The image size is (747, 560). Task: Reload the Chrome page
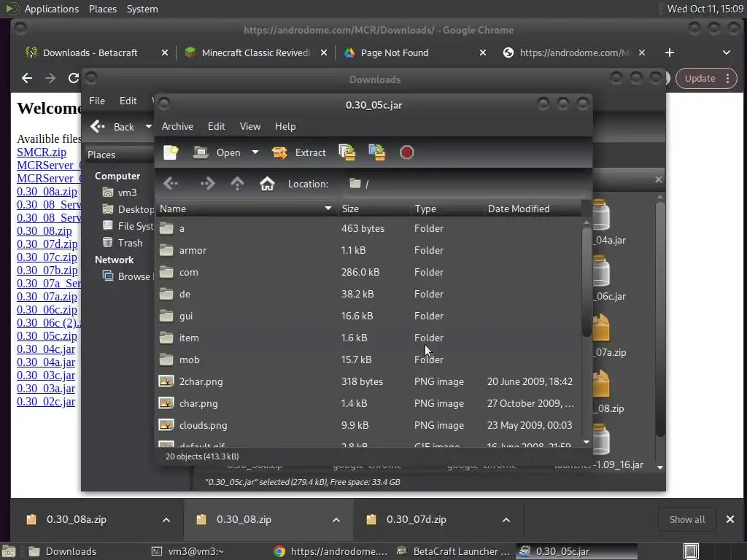73,78
